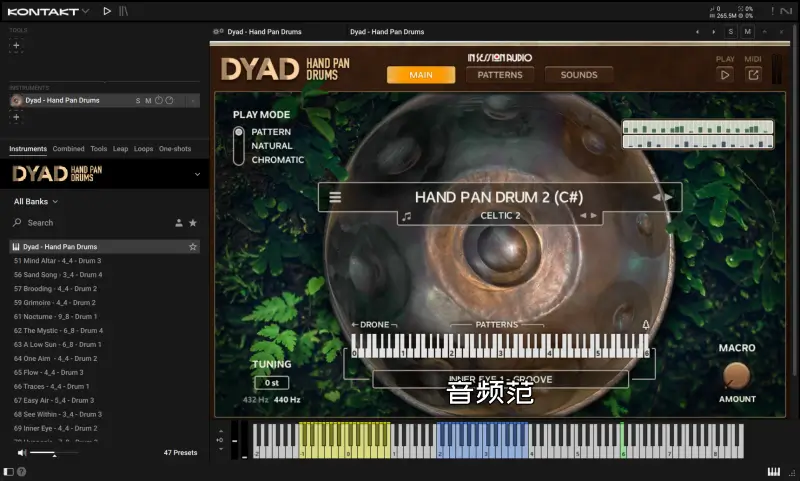
Task: Click the second knob icon in the Dyad rack row
Action: coord(169,100)
